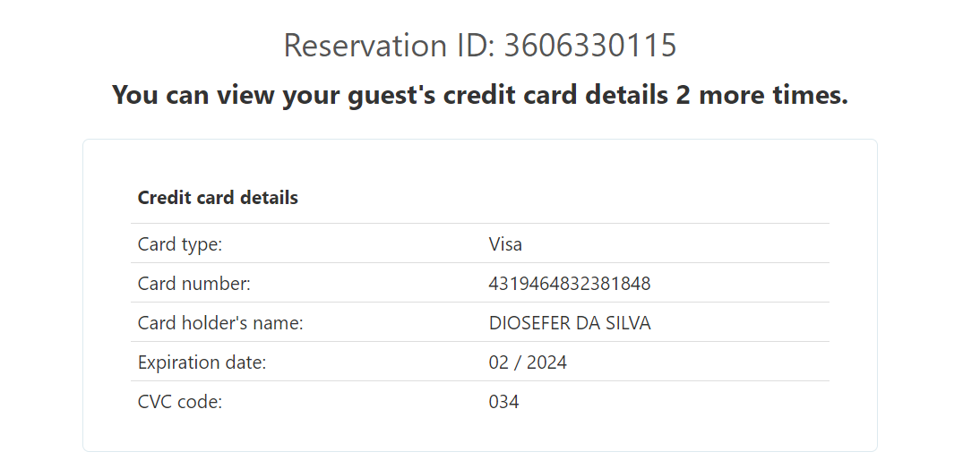Click the "Card holder's name:" label
The width and height of the screenshot is (980, 469).
coord(220,323)
